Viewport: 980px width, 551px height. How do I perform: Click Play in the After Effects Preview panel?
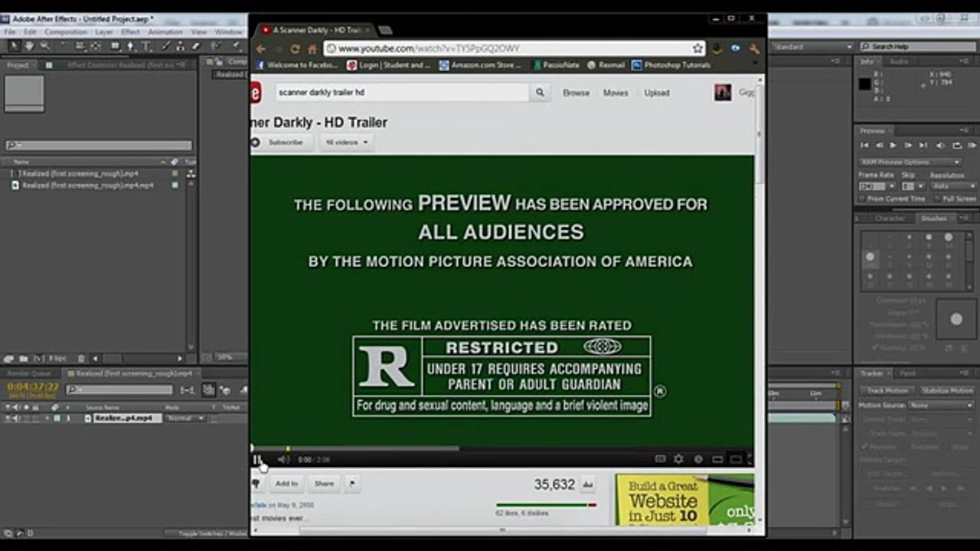[894, 145]
